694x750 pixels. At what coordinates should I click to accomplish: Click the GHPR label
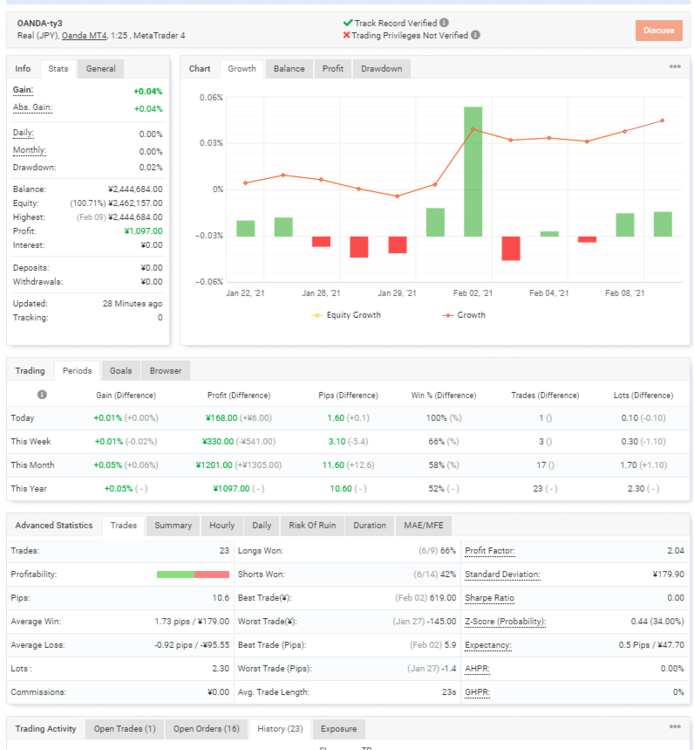point(477,692)
